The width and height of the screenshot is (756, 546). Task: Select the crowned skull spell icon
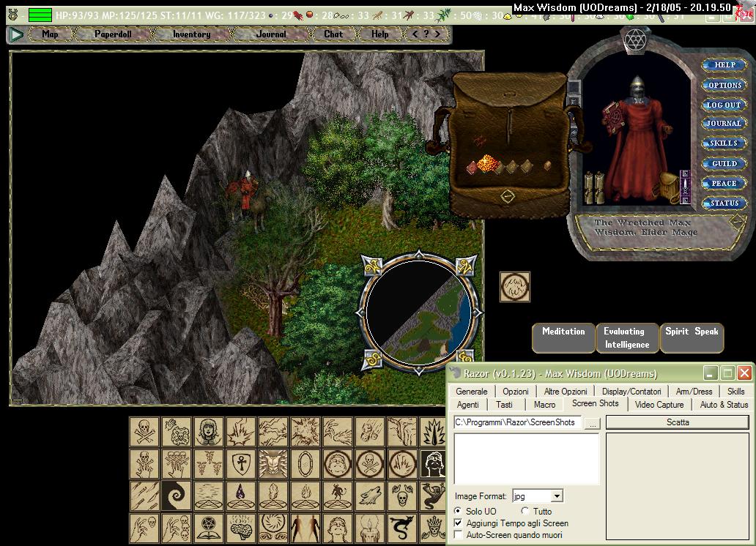pyautogui.click(x=433, y=528)
